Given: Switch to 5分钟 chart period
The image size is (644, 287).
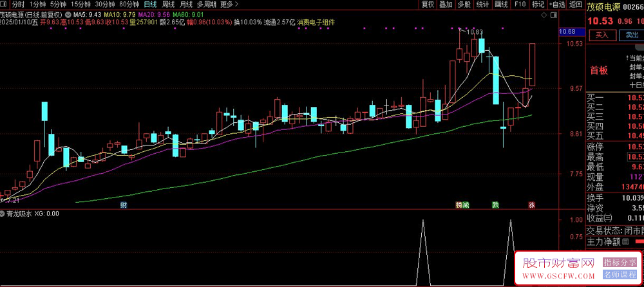Looking at the screenshot, I should (x=58, y=5).
